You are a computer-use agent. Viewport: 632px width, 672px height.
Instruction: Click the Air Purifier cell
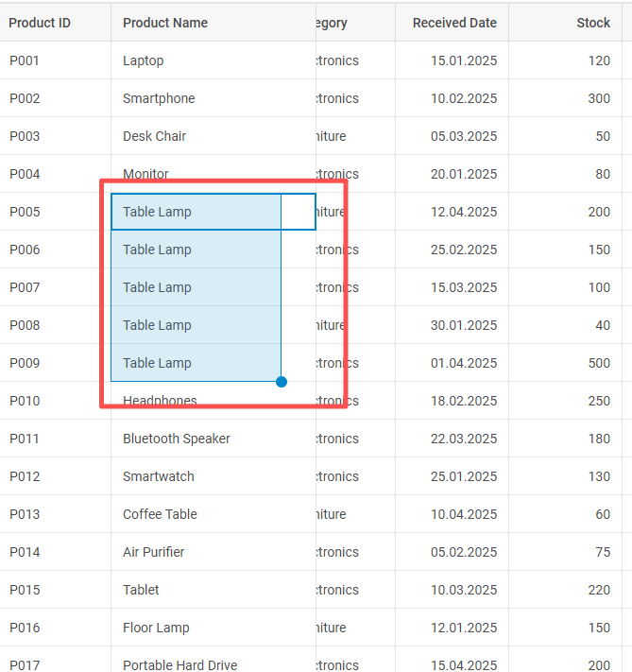pyautogui.click(x=153, y=552)
